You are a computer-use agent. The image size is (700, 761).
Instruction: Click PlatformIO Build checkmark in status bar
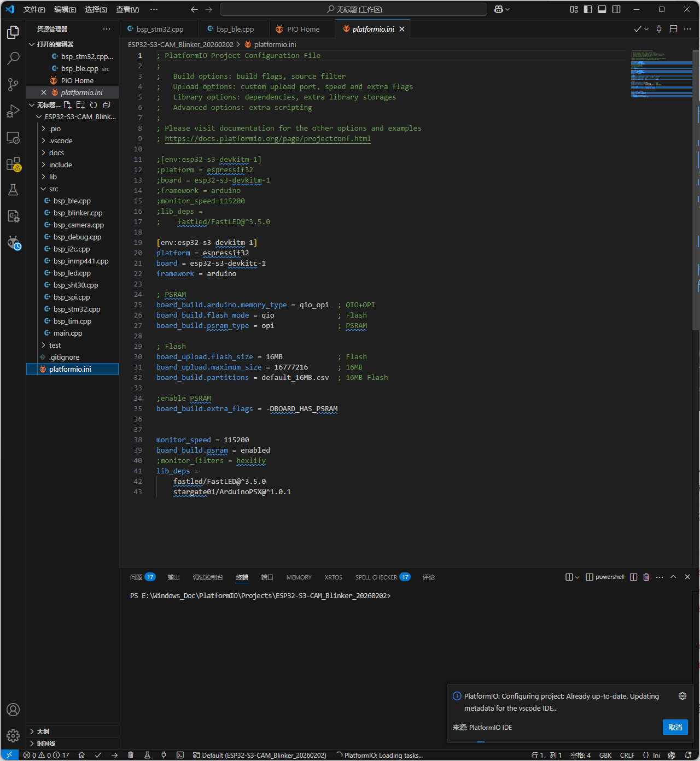pos(98,755)
